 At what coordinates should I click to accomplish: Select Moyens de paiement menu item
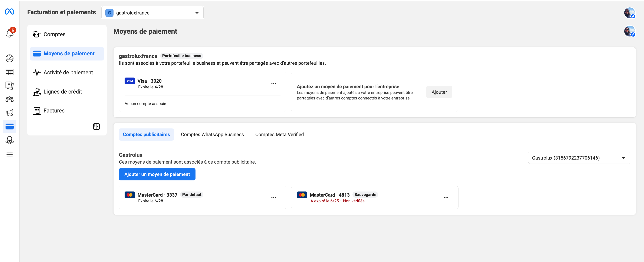click(x=67, y=53)
